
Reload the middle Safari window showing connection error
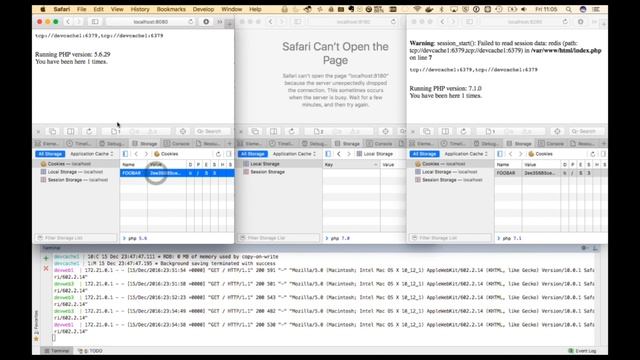pos(393,22)
